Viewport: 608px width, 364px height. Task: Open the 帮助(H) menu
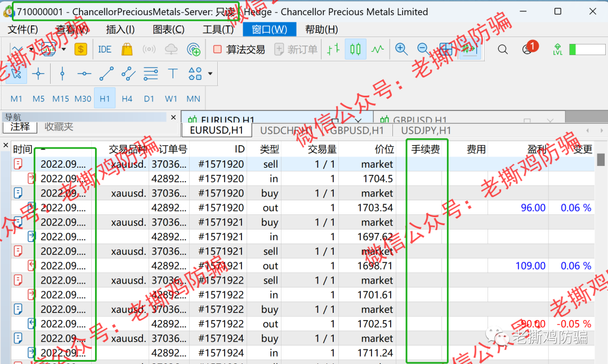[321, 29]
